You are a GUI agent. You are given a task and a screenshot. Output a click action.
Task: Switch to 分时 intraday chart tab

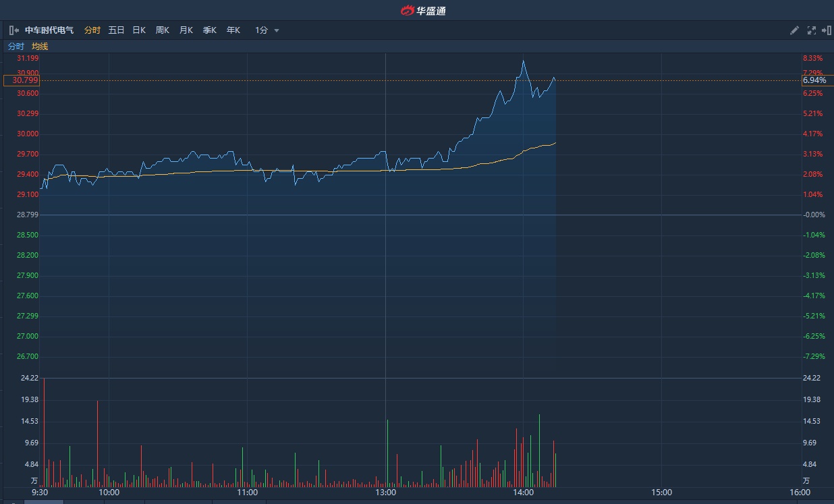tap(92, 30)
